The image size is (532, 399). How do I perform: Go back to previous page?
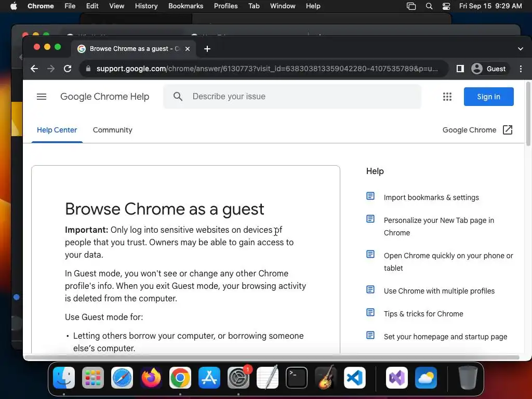pos(34,69)
